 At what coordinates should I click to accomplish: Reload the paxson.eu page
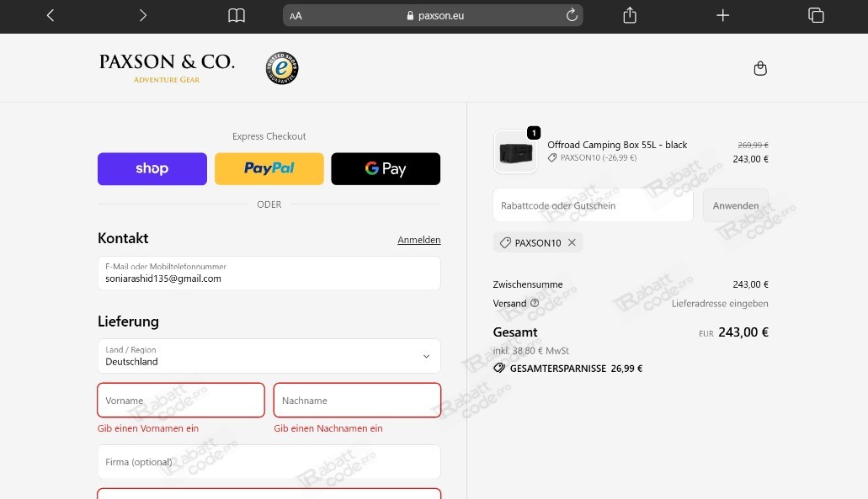(x=572, y=15)
